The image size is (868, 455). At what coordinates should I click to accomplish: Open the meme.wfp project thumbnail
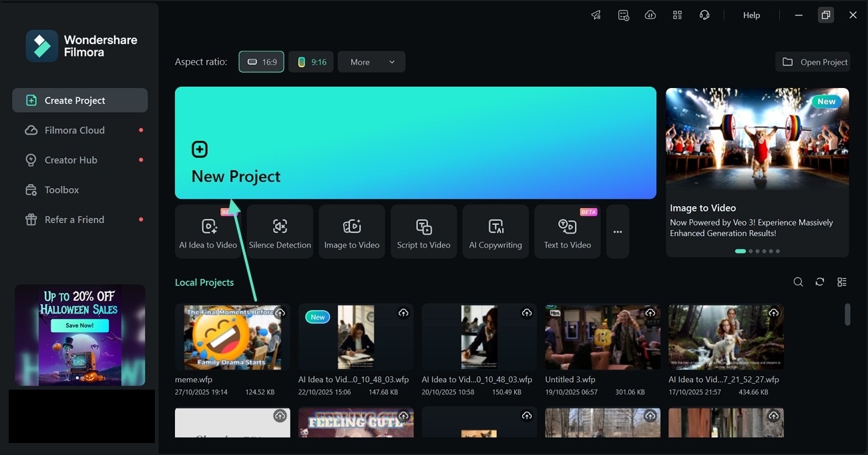(x=232, y=337)
